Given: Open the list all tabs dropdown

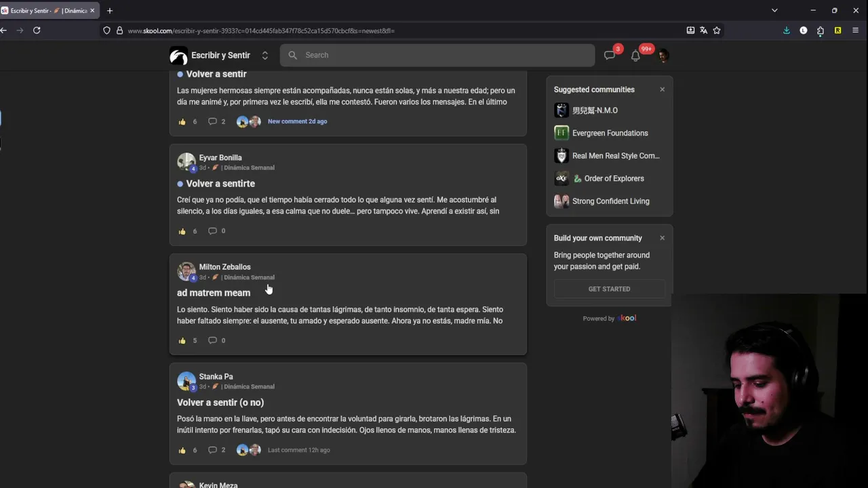Looking at the screenshot, I should [x=774, y=11].
